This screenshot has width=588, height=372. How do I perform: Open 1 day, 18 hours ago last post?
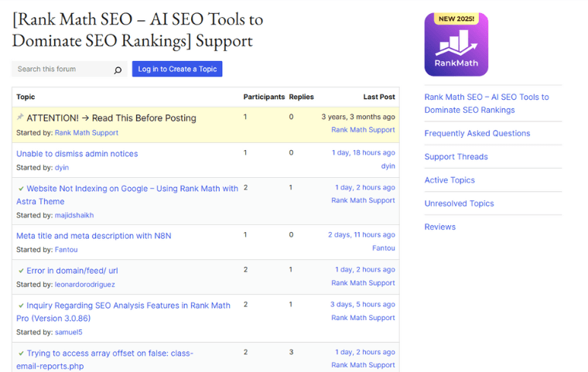(x=364, y=152)
